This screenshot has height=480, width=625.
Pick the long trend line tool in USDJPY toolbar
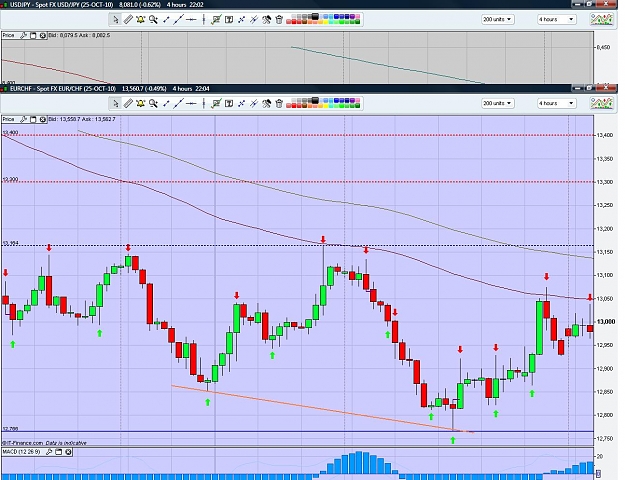(x=179, y=20)
